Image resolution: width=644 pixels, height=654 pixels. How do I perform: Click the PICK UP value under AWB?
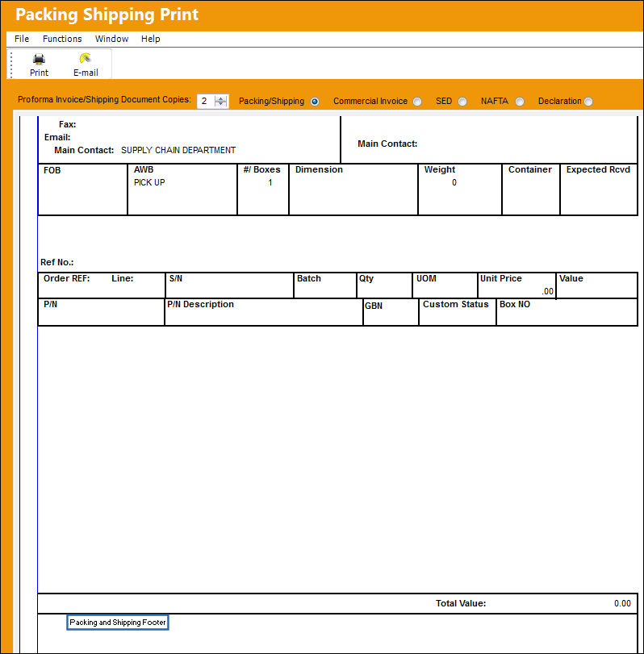(x=149, y=182)
